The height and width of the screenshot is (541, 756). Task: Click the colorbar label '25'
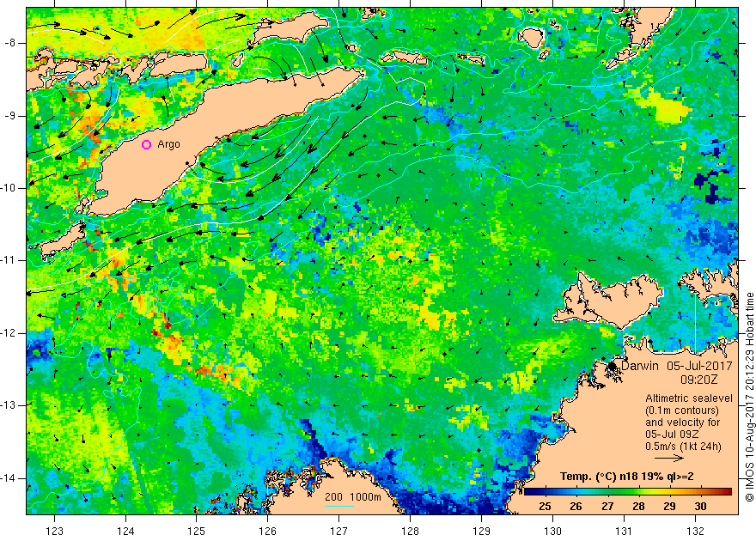545,506
